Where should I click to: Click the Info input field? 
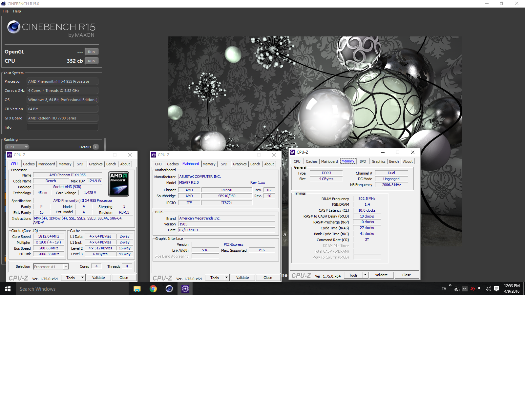point(62,127)
